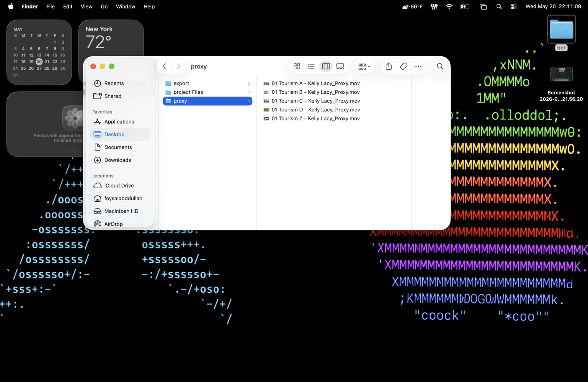
Task: Click the audio mixer menu bar icon
Action: click(434, 7)
